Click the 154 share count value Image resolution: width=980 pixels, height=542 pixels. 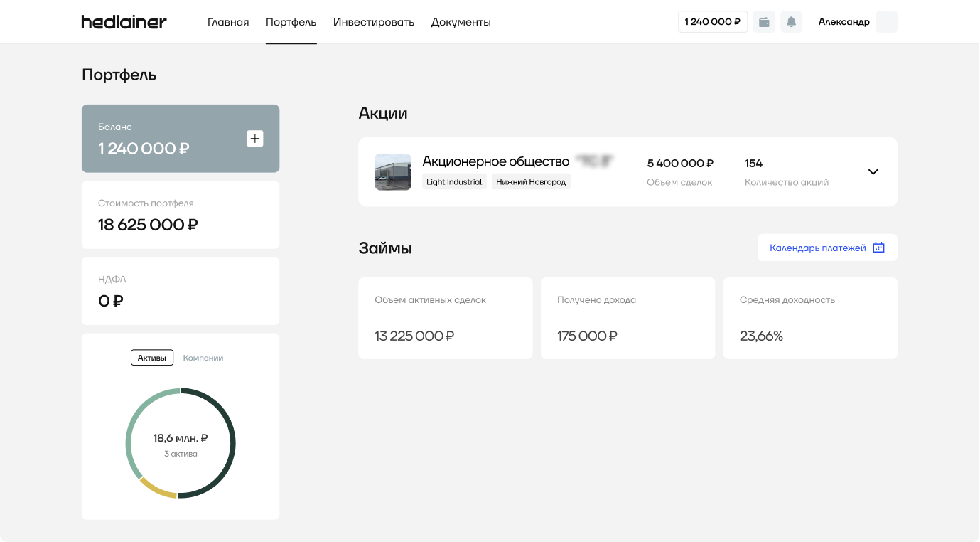(x=753, y=164)
